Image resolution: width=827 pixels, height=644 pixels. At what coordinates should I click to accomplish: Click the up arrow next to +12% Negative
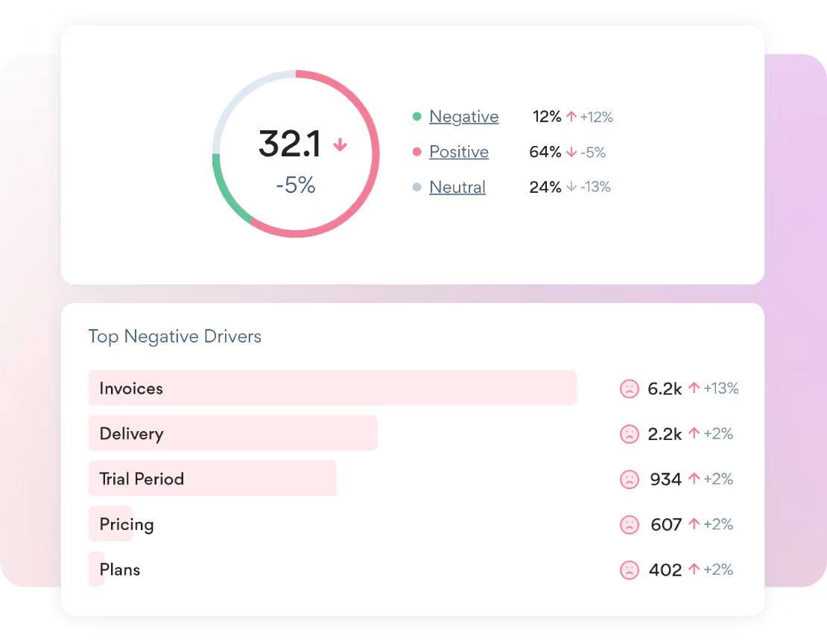[x=571, y=116]
